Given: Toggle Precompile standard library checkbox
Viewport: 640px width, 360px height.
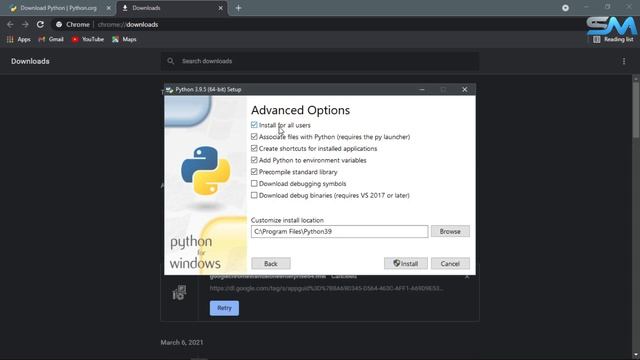Looking at the screenshot, I should click(254, 172).
